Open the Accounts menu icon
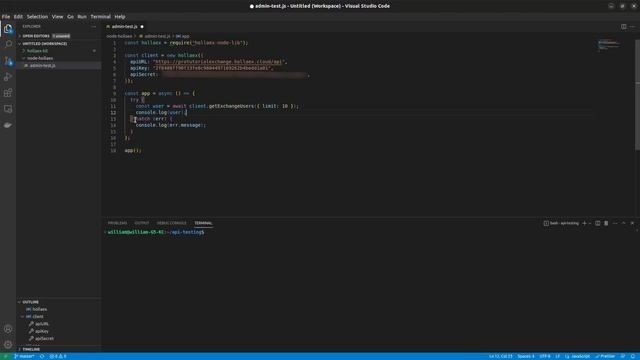Viewport: 640px width, 360px height. point(8,329)
